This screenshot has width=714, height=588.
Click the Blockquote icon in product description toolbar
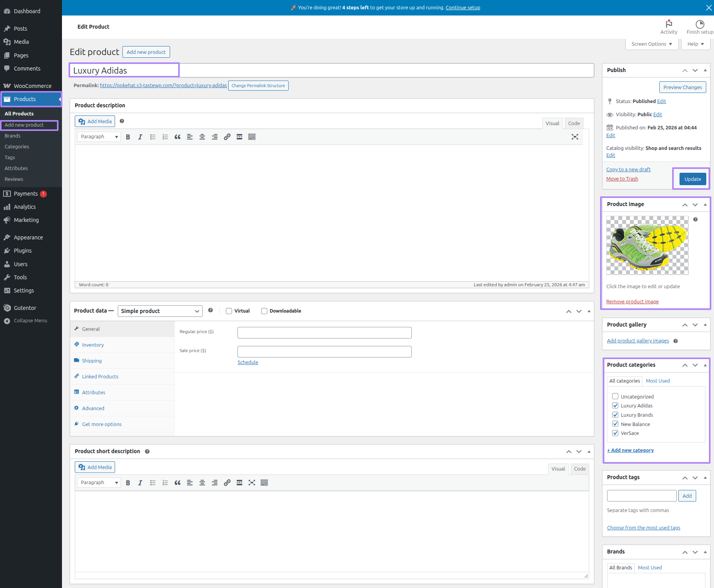point(177,137)
